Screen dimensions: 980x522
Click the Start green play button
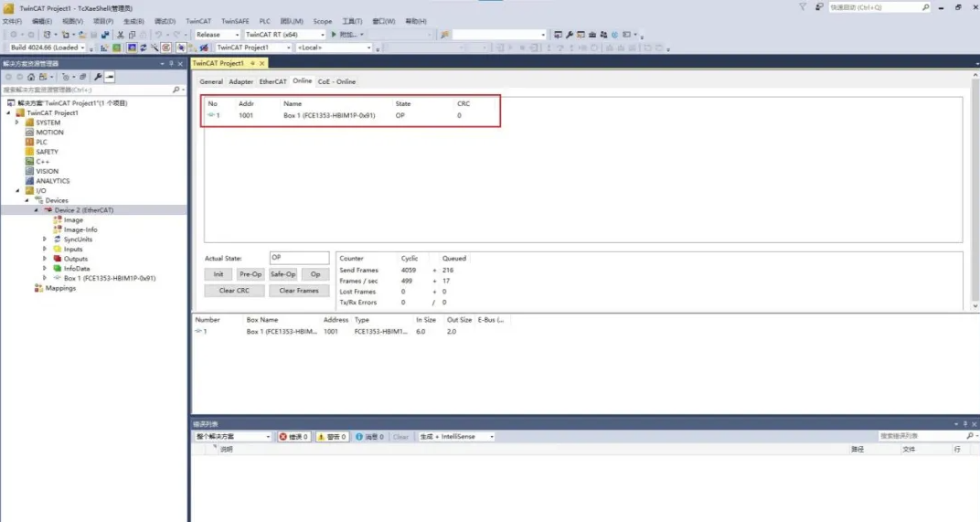[x=334, y=35]
